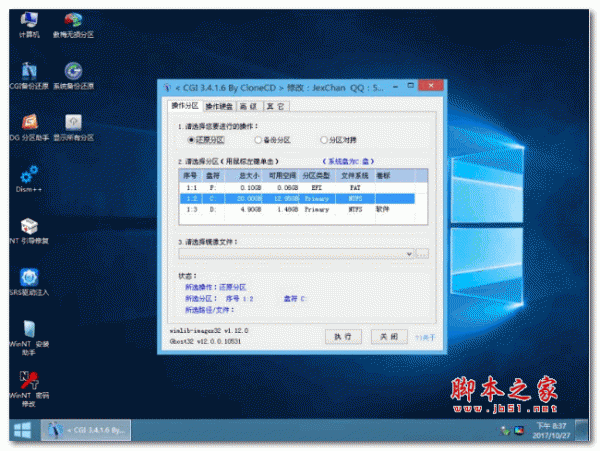Click the 文件系统 column header
This screenshot has height=451, width=600.
coord(355,176)
